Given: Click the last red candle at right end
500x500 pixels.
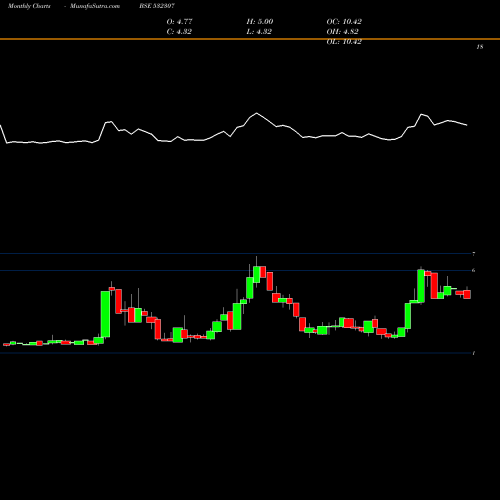Looking at the screenshot, I should (467, 294).
